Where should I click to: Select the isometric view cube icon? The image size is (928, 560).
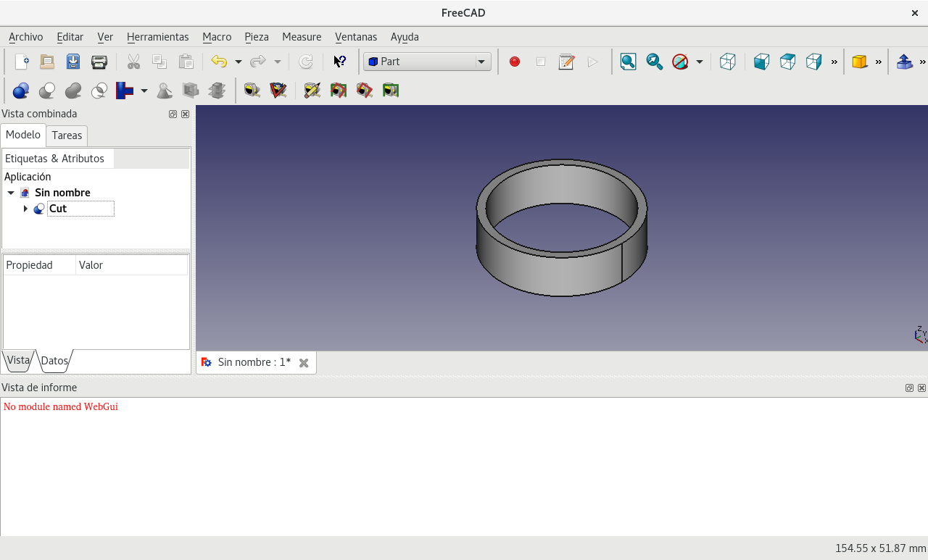pos(728,62)
